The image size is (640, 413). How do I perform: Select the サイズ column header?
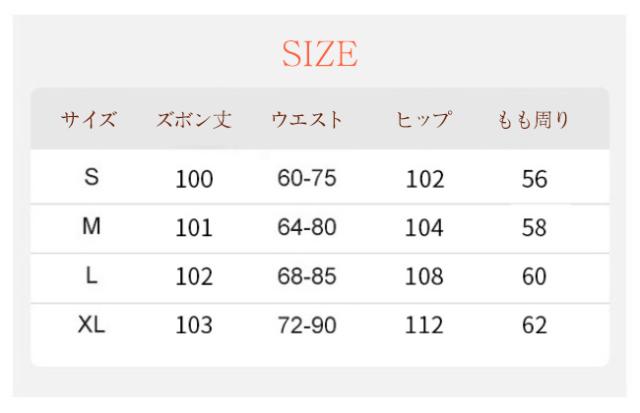[x=89, y=121]
